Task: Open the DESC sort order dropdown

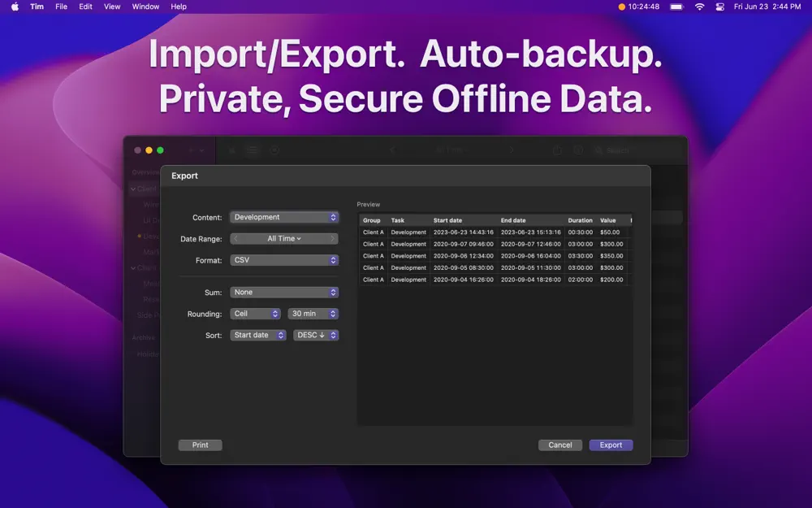Action: pyautogui.click(x=316, y=336)
